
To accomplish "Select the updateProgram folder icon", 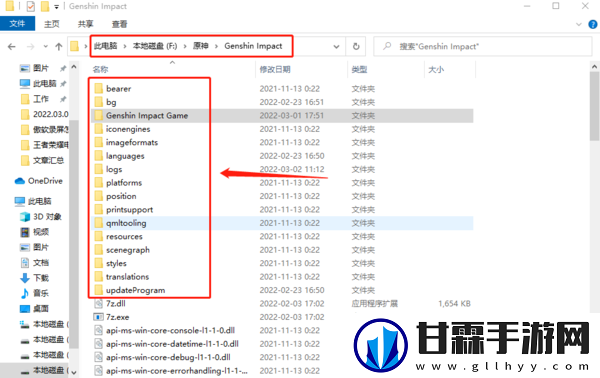I will 99,290.
